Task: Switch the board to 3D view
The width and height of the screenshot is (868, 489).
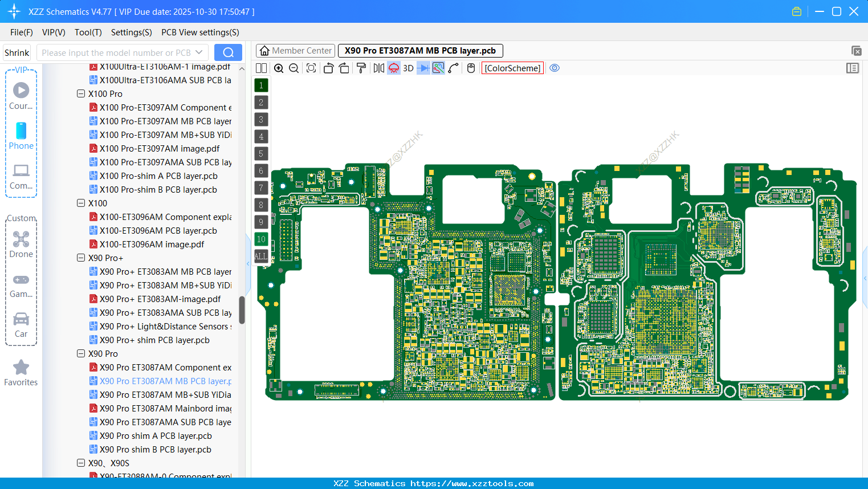Action: click(408, 68)
